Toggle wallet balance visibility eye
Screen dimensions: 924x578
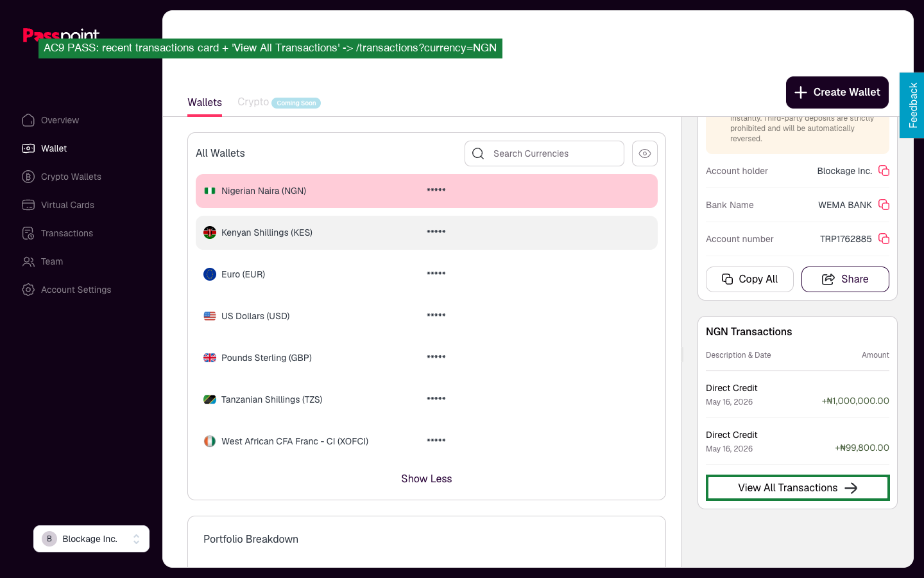pos(645,153)
